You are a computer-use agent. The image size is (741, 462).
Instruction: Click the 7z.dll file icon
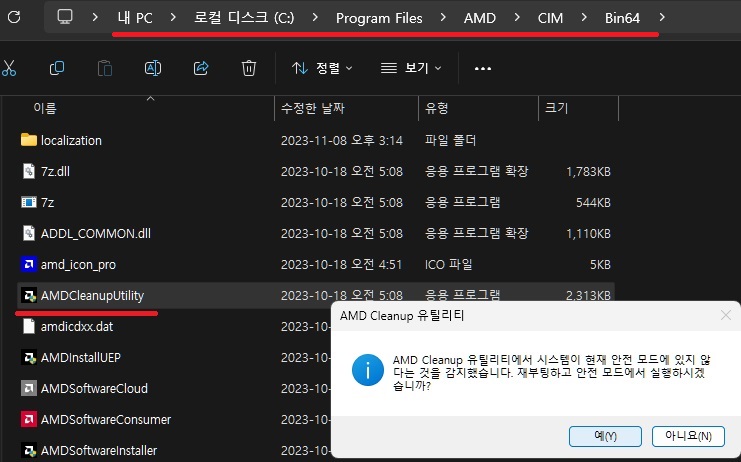point(29,171)
